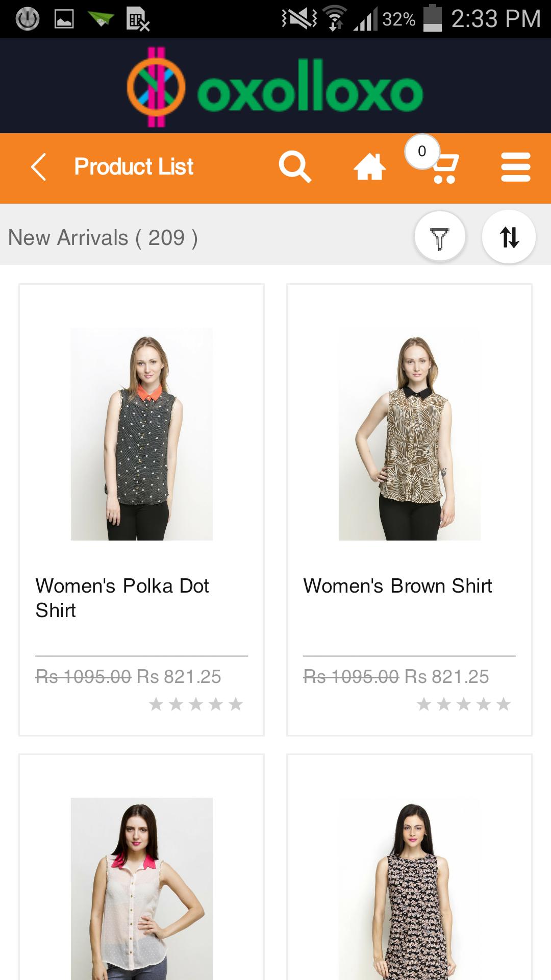The height and width of the screenshot is (980, 551).
Task: Open the white sheer shirt with pink collar
Action: pyautogui.click(x=142, y=888)
